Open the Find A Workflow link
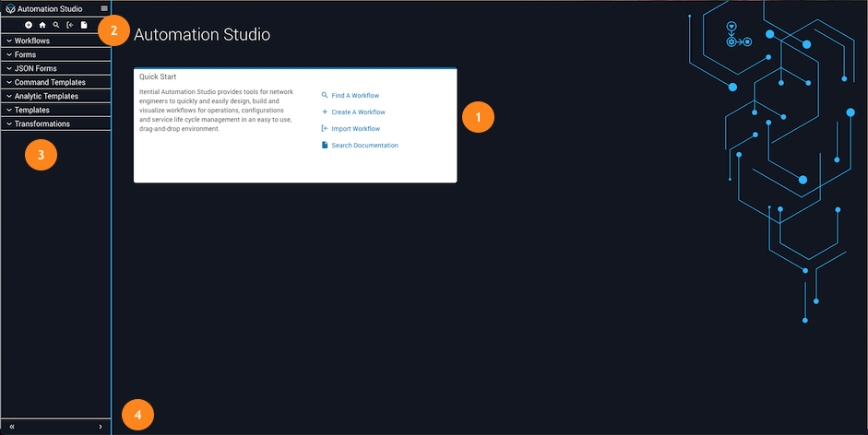The height and width of the screenshot is (435, 868). tap(351, 95)
